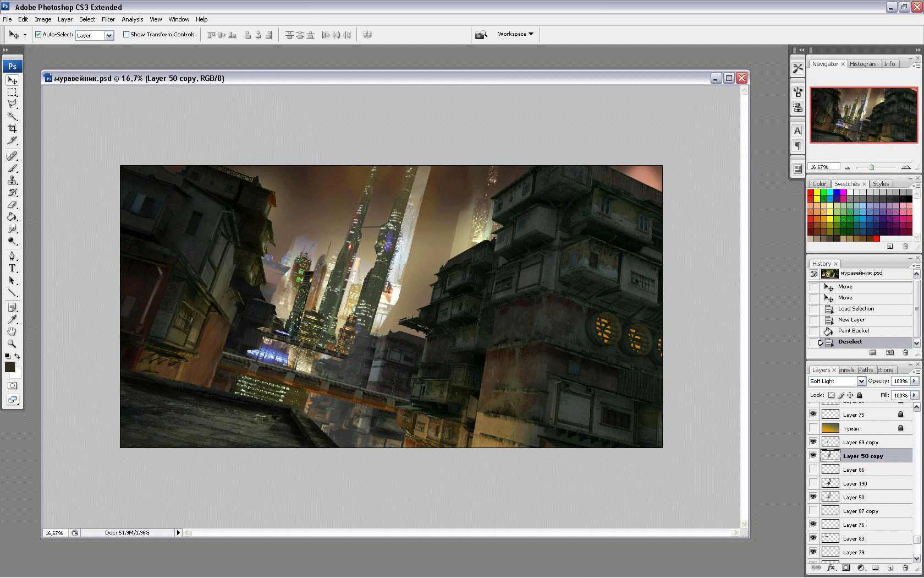Select the Eyedropper tool
This screenshot has width=924, height=578.
tap(12, 319)
